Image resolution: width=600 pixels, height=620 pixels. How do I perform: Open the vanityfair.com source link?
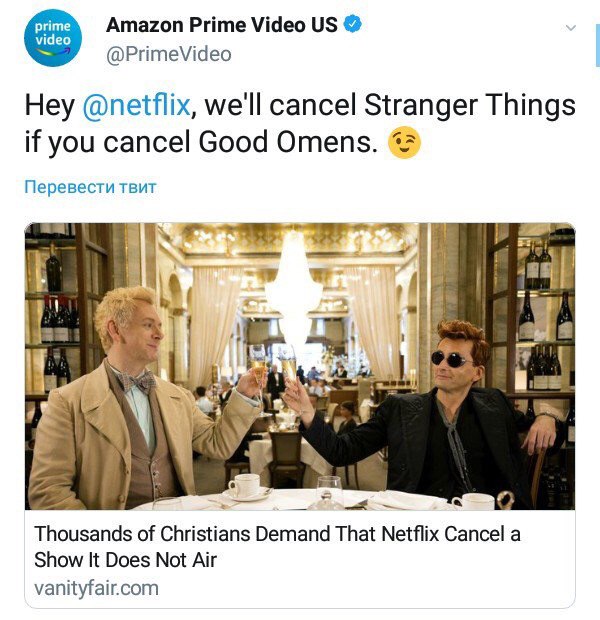97,588
